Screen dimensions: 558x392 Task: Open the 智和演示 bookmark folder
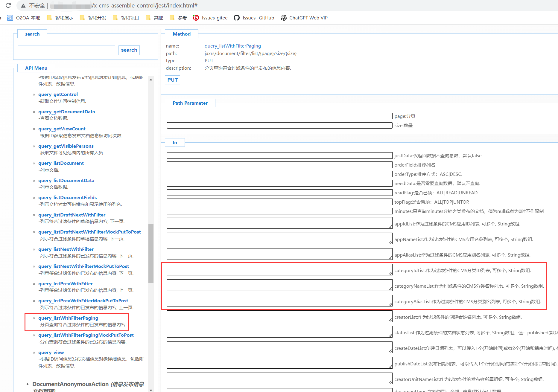(60, 18)
